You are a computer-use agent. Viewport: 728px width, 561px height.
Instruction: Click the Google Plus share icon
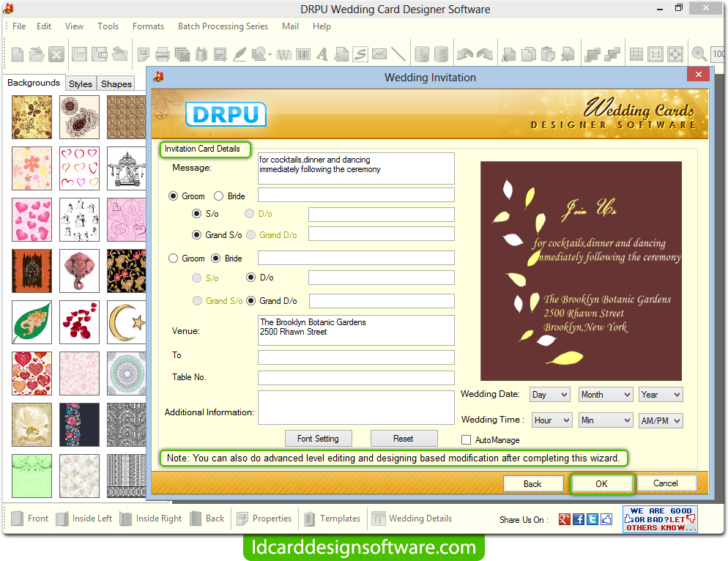pyautogui.click(x=565, y=519)
